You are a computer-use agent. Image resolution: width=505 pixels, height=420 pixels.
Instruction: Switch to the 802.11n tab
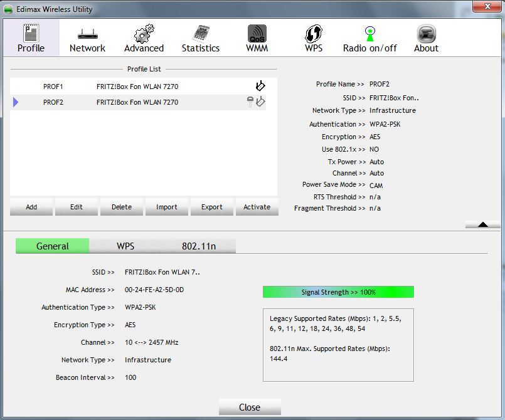click(x=199, y=246)
